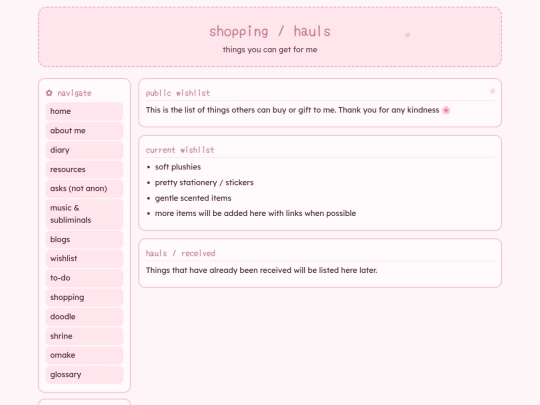Click the flower emoji after kindness
The height and width of the screenshot is (405, 540).
pyautogui.click(x=446, y=110)
